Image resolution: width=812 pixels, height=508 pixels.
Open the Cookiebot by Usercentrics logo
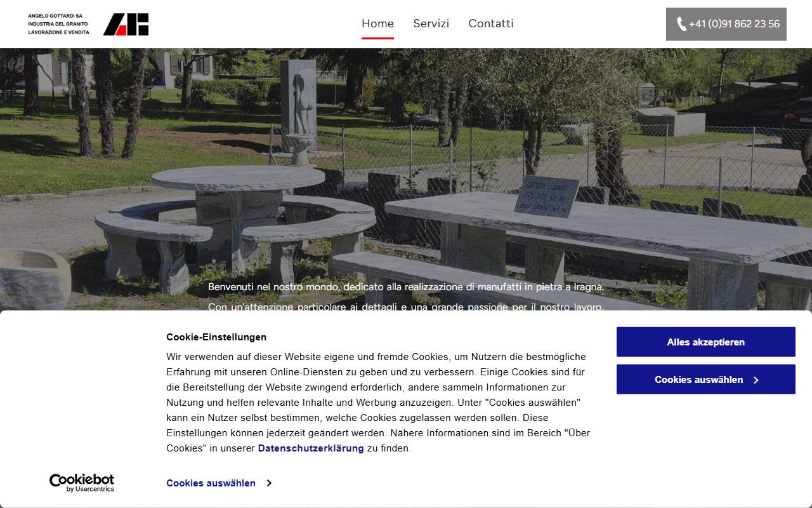[82, 483]
